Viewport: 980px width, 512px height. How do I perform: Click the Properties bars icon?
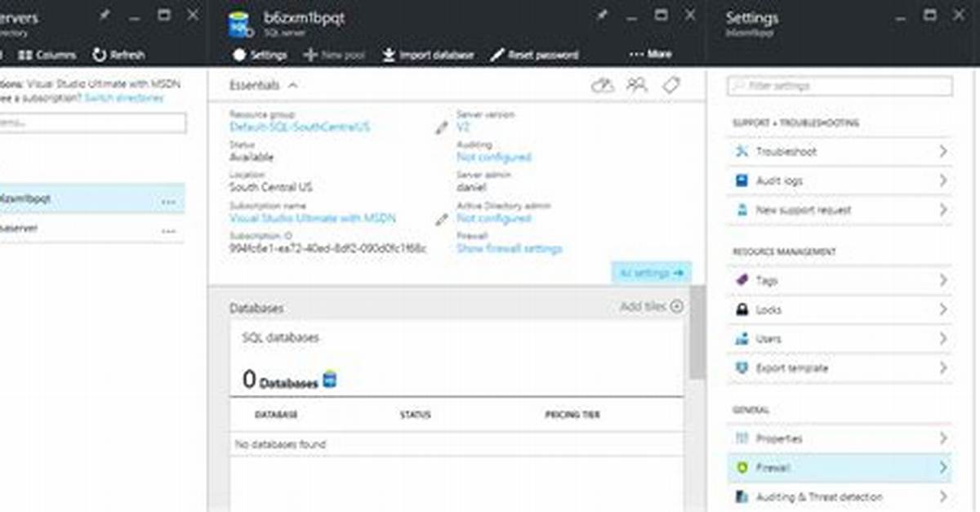[742, 439]
